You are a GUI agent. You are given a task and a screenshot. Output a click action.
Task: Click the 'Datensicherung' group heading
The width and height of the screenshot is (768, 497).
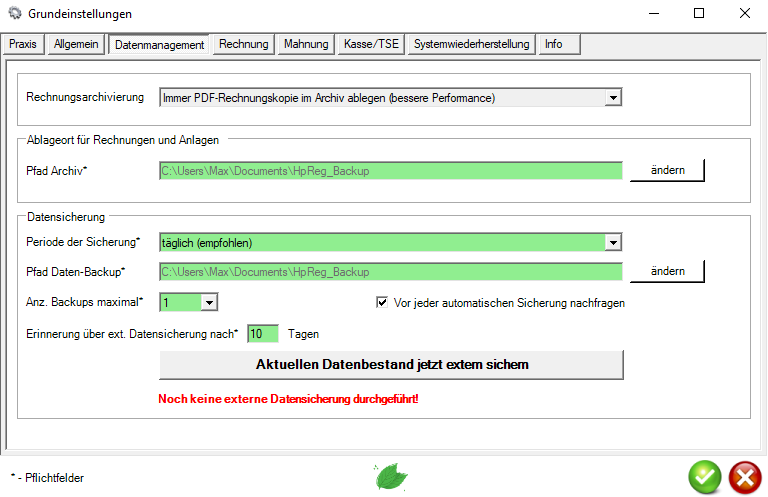coord(66,217)
